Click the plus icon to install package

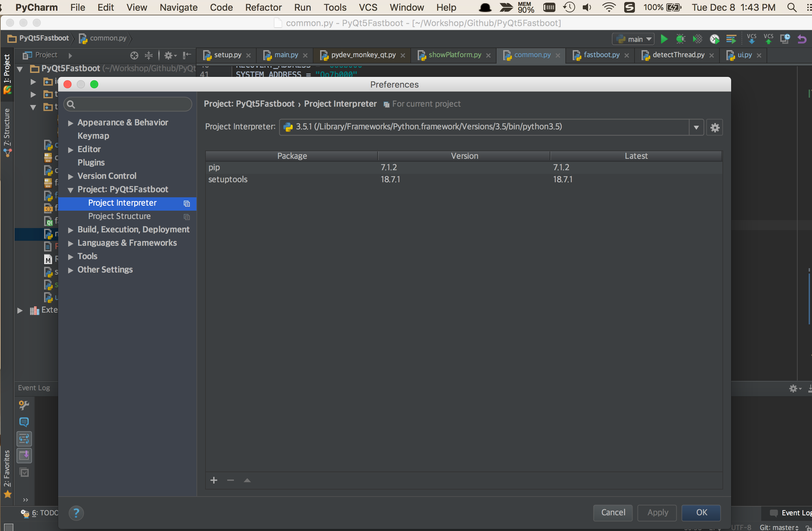(x=214, y=480)
